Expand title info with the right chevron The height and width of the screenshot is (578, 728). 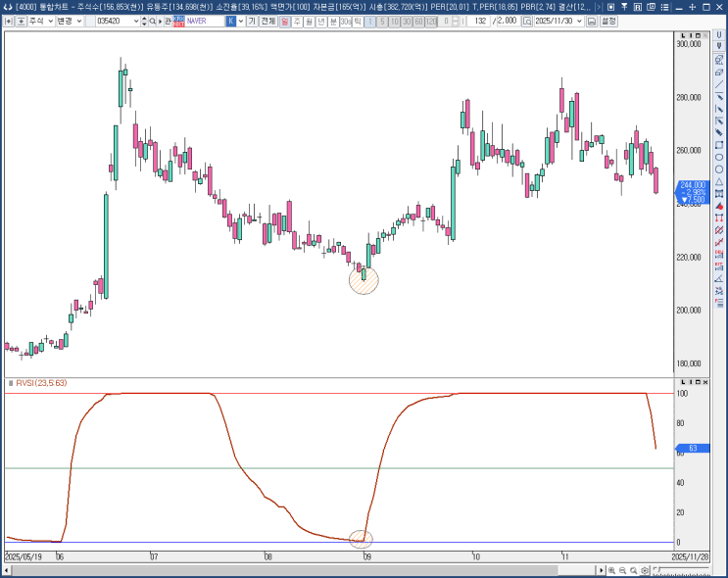point(598,7)
